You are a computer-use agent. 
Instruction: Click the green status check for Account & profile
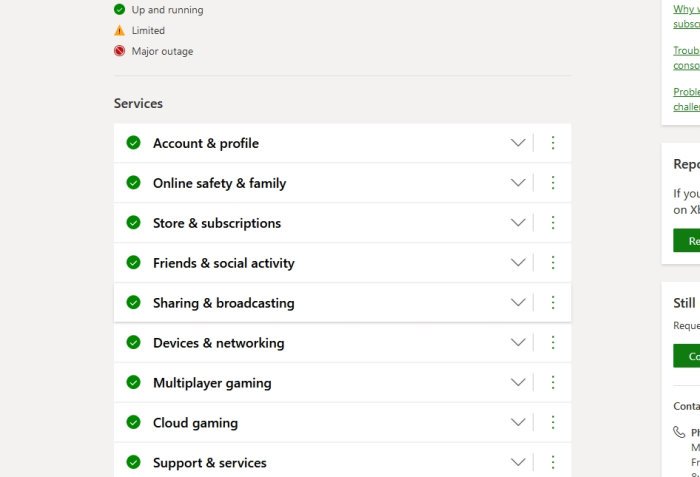pos(133,143)
